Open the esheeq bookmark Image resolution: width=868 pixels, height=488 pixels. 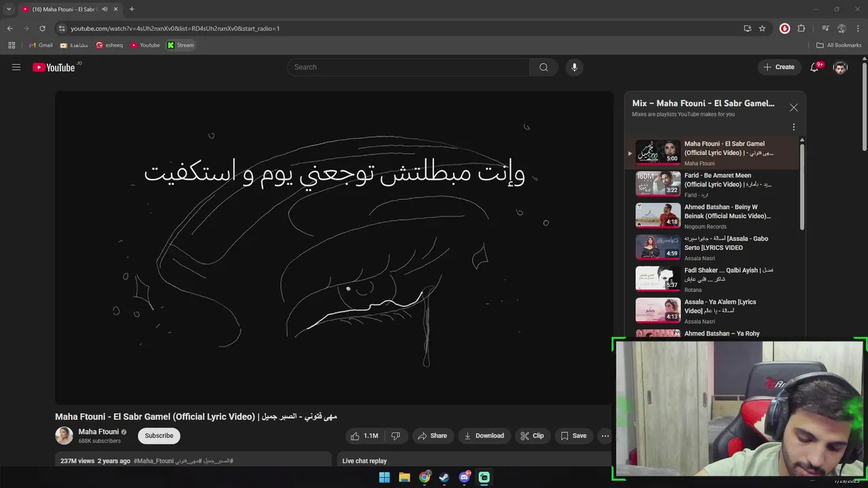point(110,45)
